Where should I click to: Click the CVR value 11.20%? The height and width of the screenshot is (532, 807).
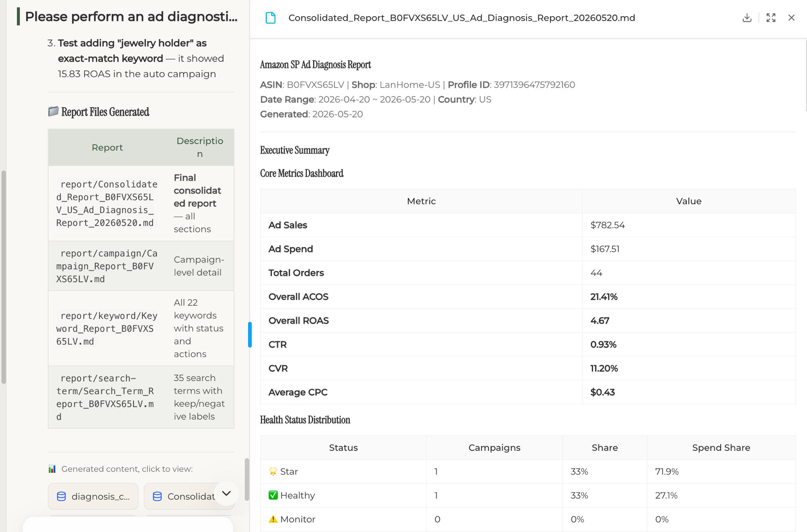click(604, 368)
